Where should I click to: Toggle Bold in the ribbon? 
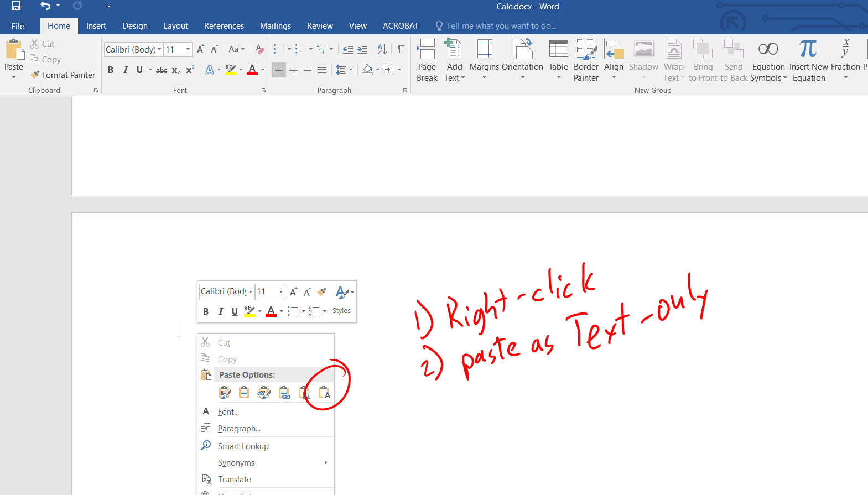pos(111,70)
